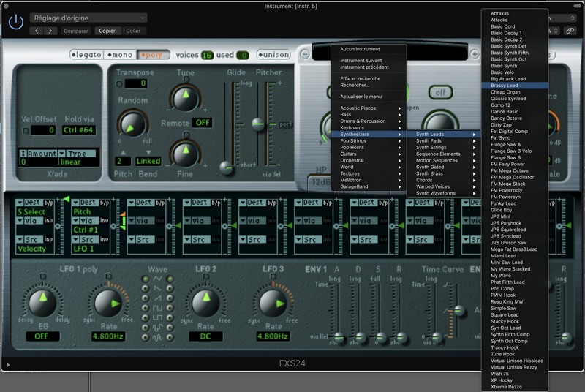The width and height of the screenshot is (585, 392).
Task: Enable legato mode
Action: coord(86,55)
